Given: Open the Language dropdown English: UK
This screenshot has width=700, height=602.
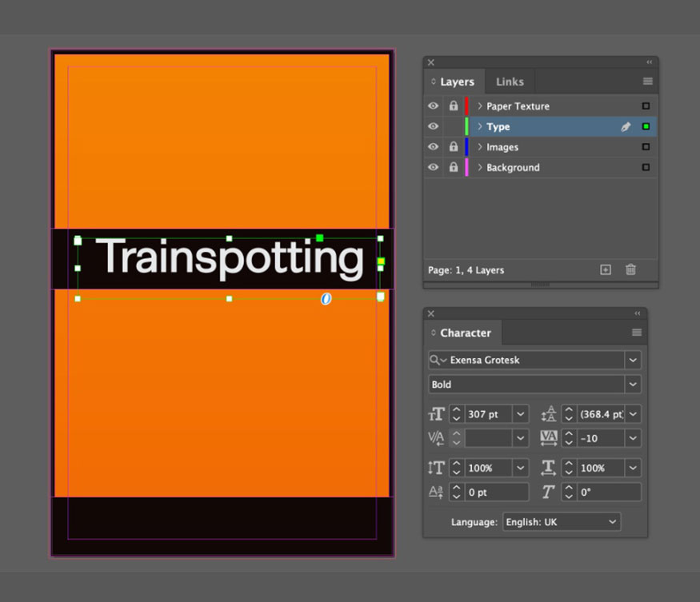Looking at the screenshot, I should click(x=562, y=522).
